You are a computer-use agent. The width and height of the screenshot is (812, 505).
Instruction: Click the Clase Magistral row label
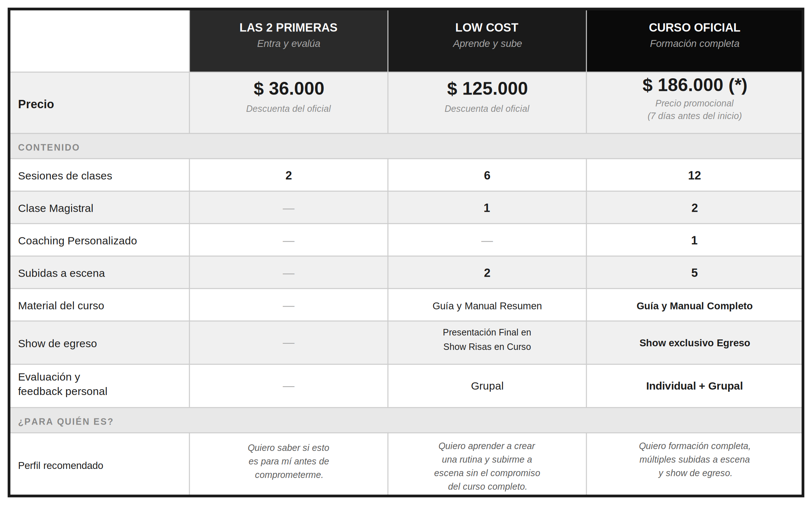(56, 208)
